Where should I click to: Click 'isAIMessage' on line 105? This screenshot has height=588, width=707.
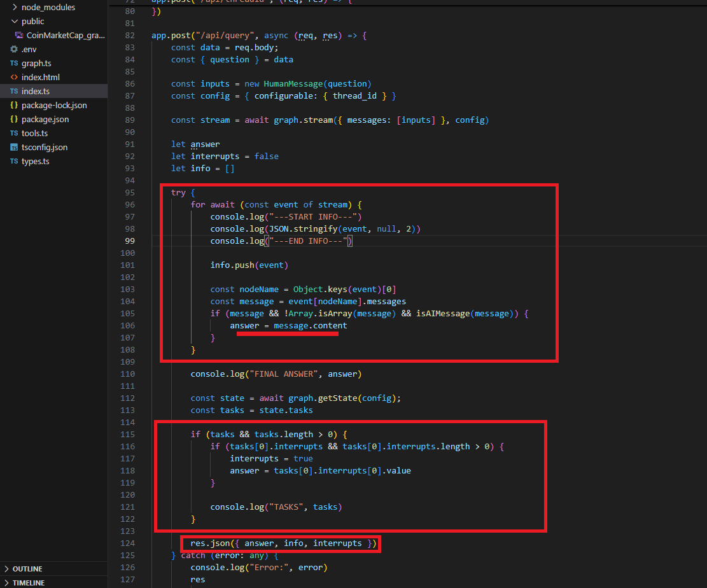tap(443, 313)
